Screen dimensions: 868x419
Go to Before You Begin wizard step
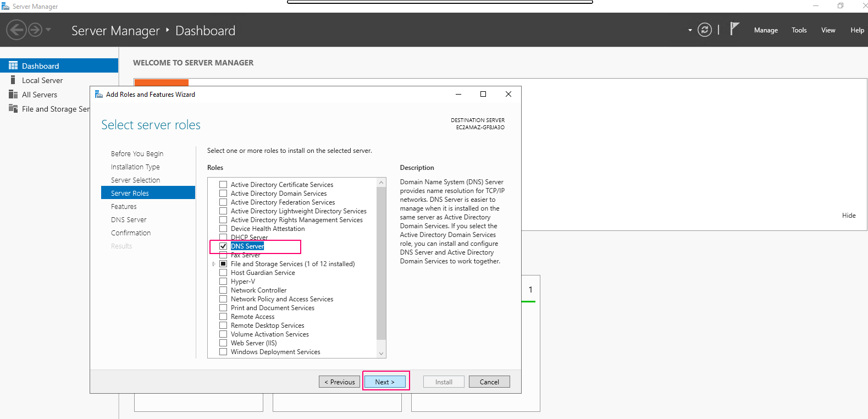(x=137, y=153)
